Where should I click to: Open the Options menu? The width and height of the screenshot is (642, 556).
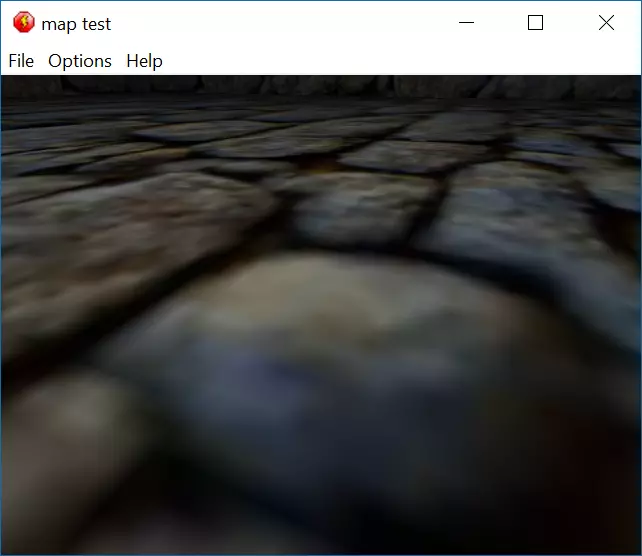click(80, 61)
